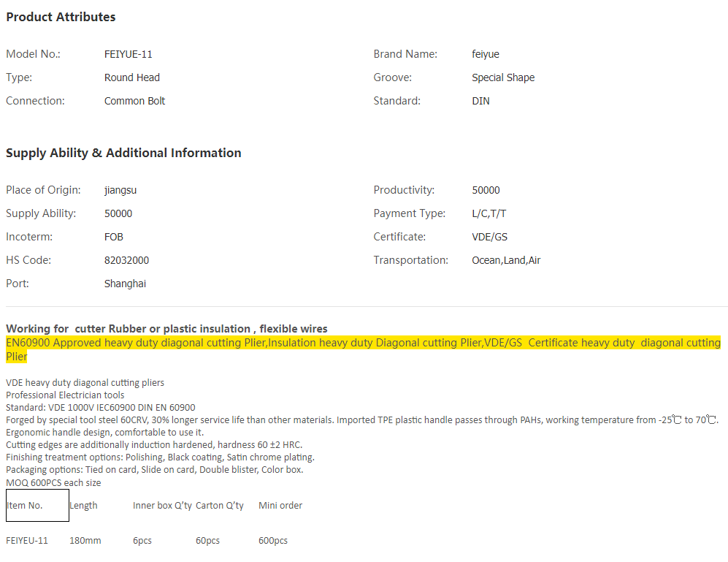Click the Ocean,Land,Air transportation value
The image size is (728, 562).
(506, 260)
